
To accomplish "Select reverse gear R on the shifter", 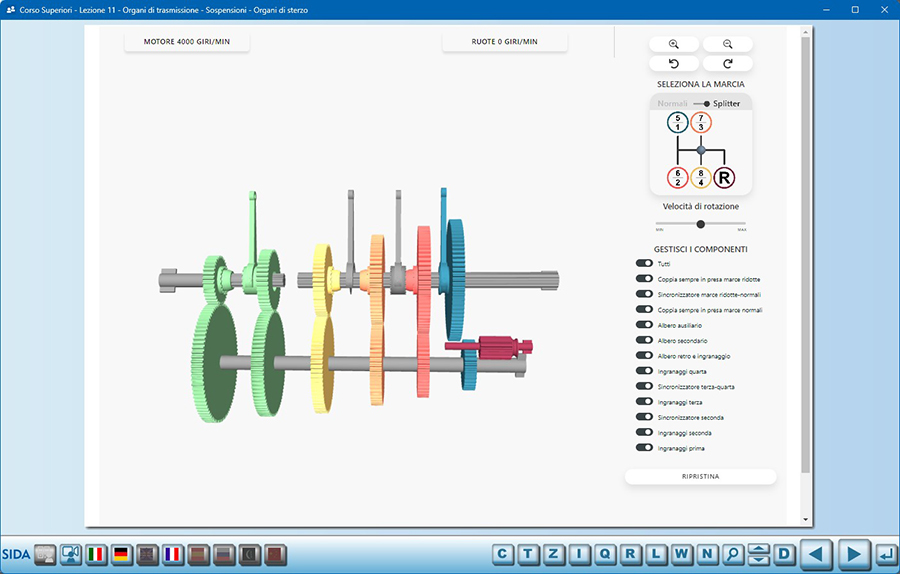I will click(x=725, y=178).
